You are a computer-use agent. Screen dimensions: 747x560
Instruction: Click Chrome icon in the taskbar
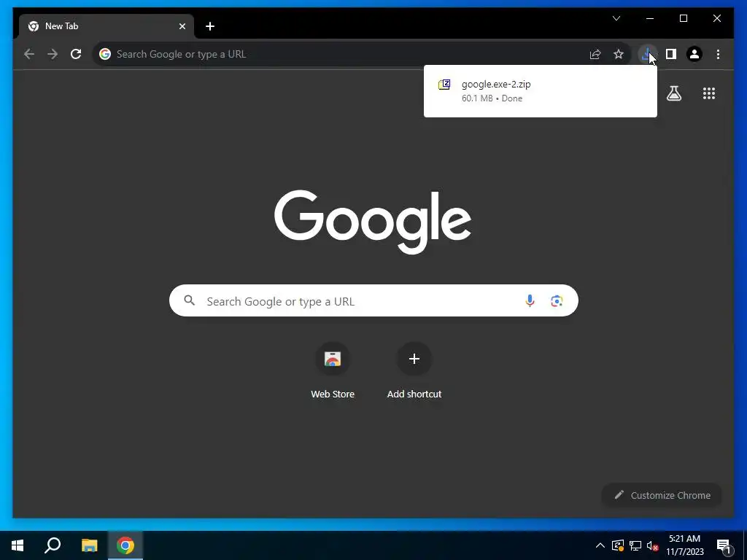pyautogui.click(x=125, y=545)
